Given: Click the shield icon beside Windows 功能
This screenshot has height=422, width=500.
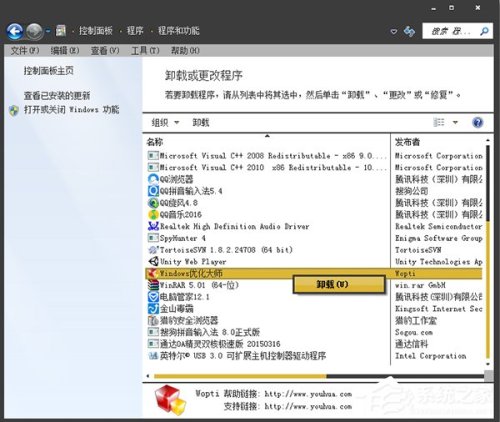Looking at the screenshot, I should point(14,111).
